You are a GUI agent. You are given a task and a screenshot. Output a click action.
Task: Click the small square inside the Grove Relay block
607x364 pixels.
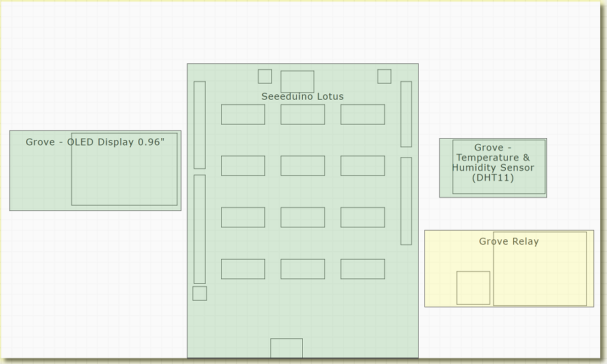point(473,288)
